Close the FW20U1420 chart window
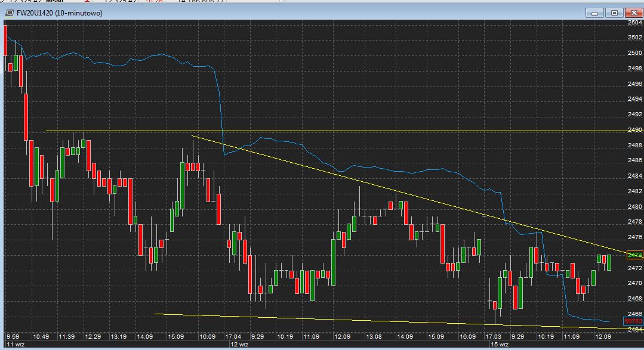644x350 pixels. click(x=634, y=13)
